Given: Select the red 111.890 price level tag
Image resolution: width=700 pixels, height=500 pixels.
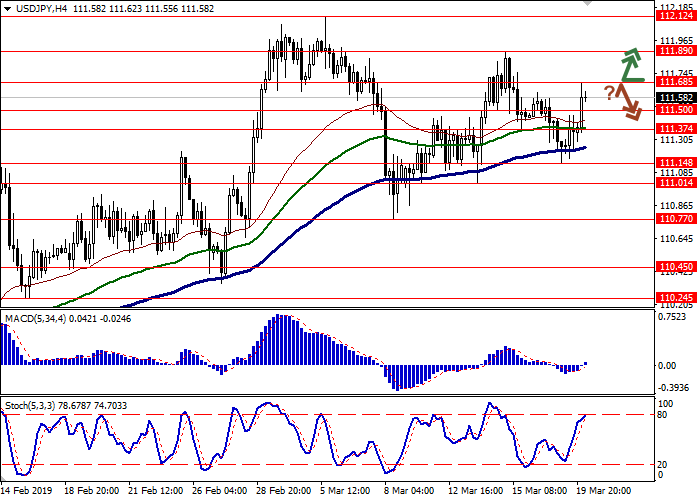Looking at the screenshot, I should (676, 50).
